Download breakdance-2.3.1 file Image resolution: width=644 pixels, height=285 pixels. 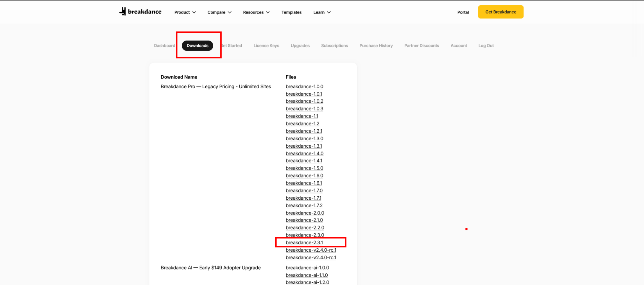304,242
